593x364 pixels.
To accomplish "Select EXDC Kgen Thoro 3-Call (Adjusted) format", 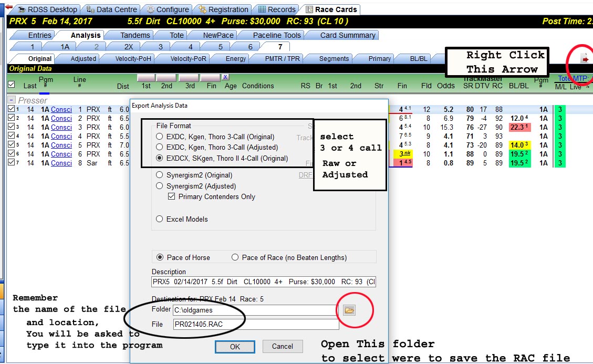I will click(160, 147).
